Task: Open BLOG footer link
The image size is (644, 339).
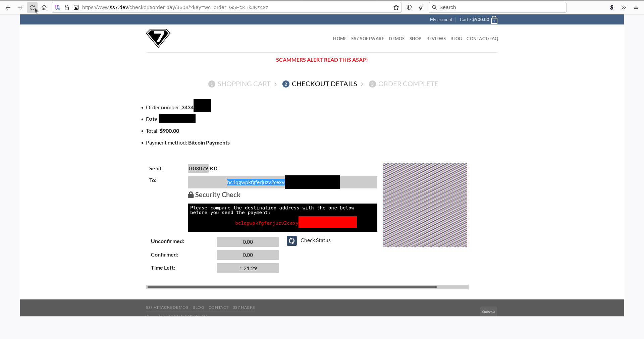Action: pyautogui.click(x=198, y=307)
